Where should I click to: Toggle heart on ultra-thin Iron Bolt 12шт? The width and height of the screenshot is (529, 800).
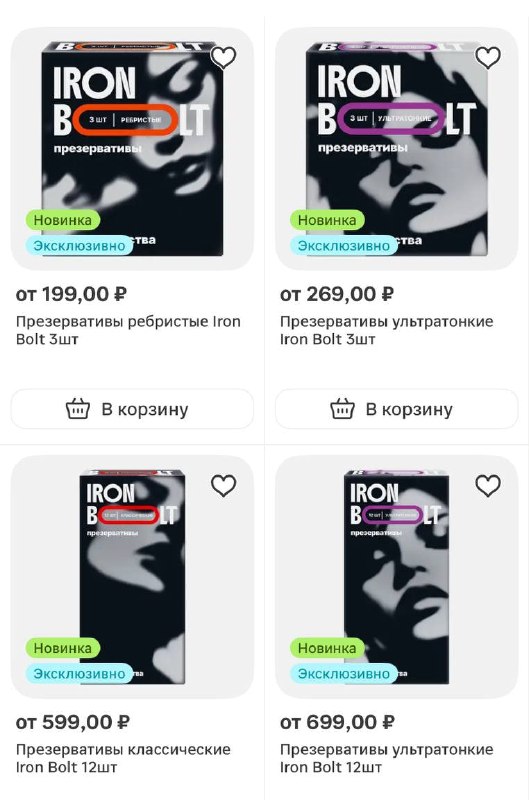coord(488,485)
